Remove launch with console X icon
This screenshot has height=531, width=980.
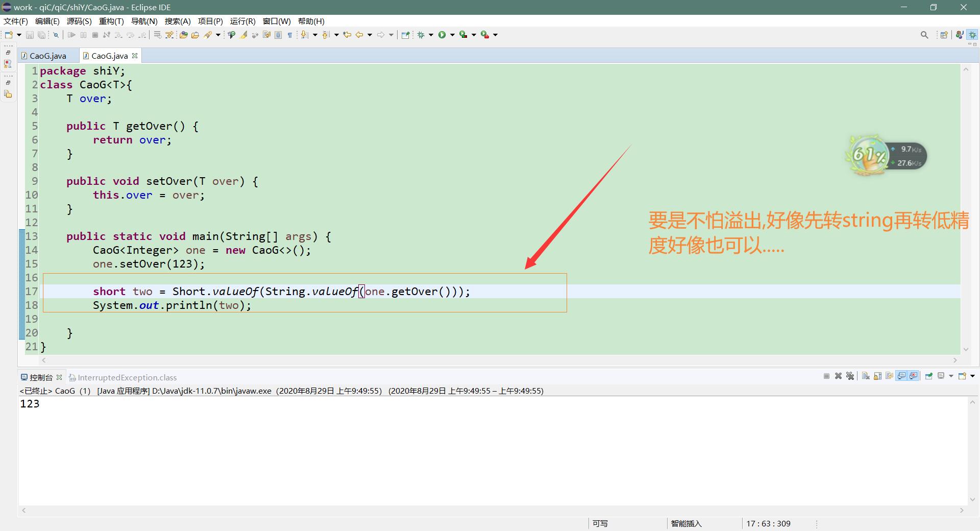[x=838, y=376]
